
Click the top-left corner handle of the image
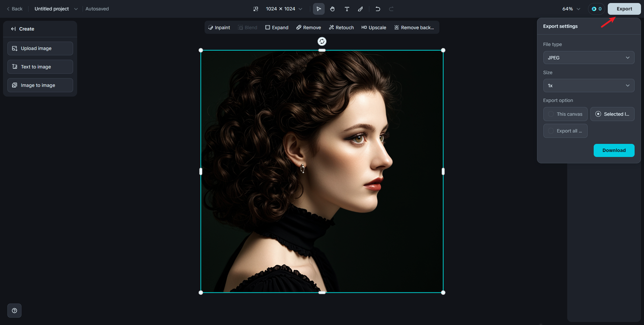[201, 50]
